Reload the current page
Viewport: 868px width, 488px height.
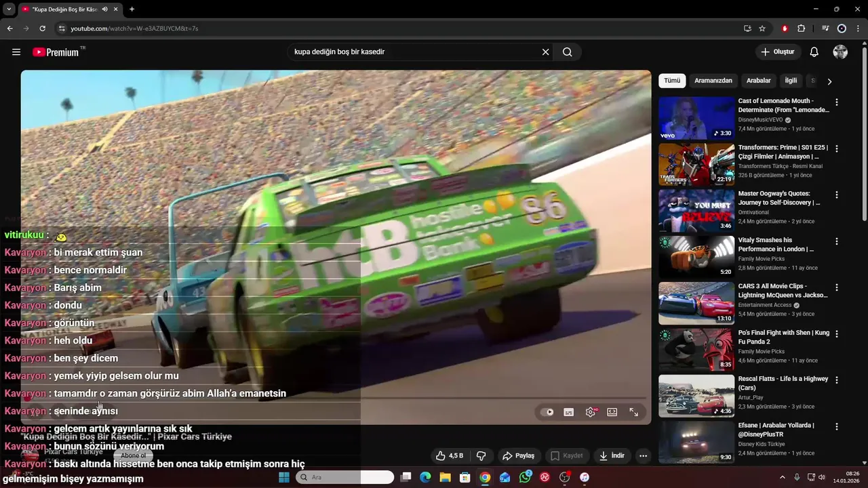[42, 28]
